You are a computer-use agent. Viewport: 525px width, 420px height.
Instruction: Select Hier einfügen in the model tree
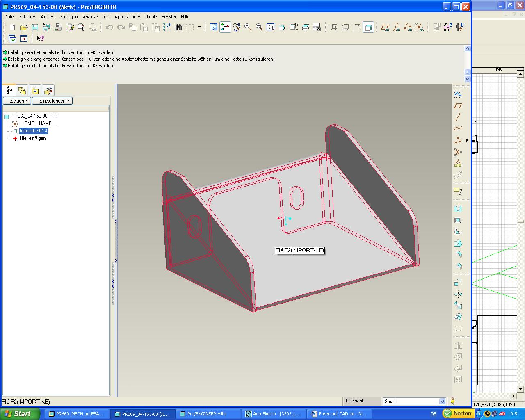33,138
